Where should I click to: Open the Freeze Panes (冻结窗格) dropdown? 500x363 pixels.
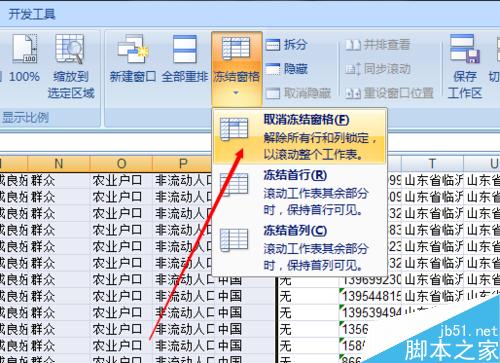tap(236, 68)
